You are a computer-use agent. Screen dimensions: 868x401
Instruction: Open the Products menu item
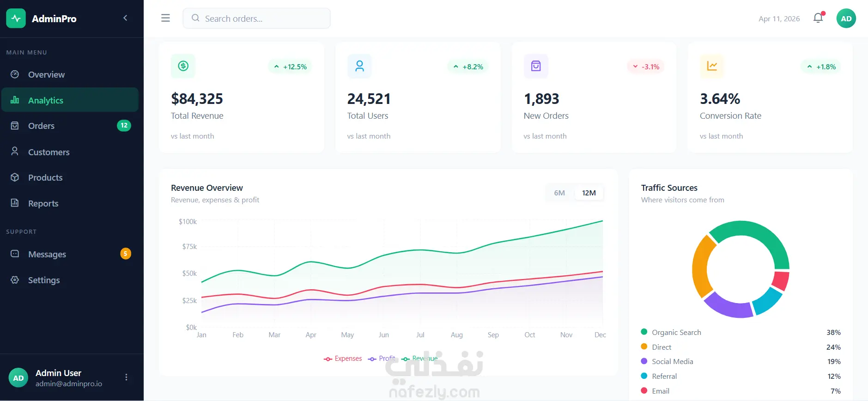70,177
